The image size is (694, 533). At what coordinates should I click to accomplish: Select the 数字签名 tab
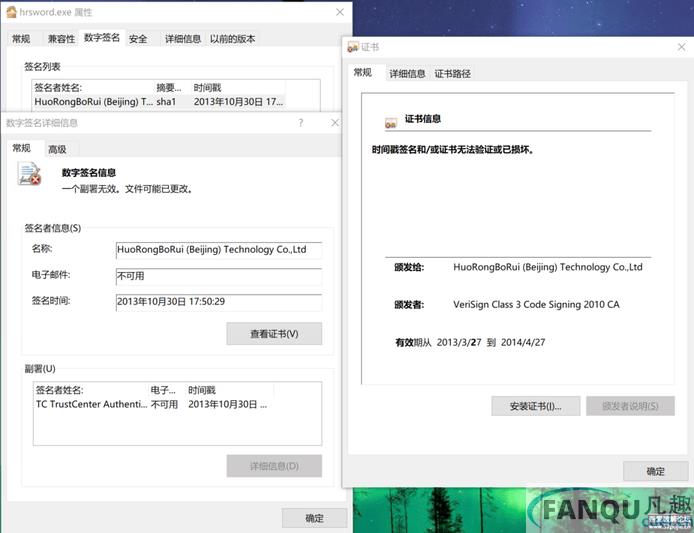(102, 38)
